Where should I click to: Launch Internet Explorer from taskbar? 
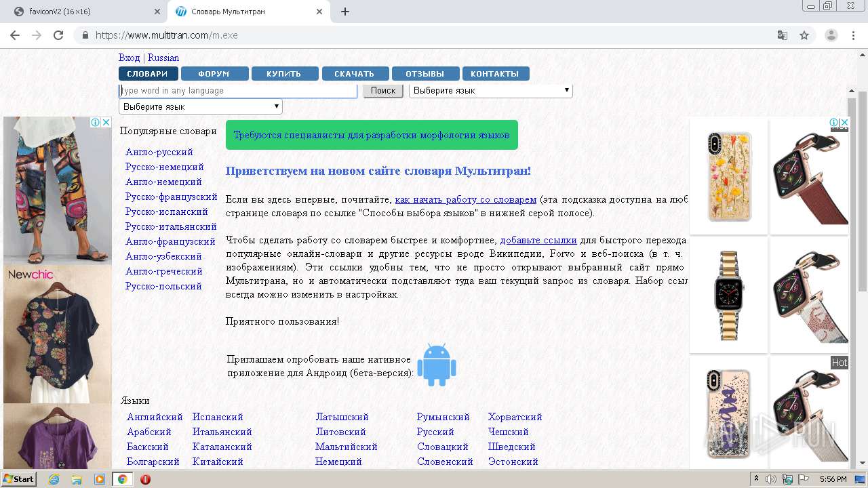tap(54, 479)
